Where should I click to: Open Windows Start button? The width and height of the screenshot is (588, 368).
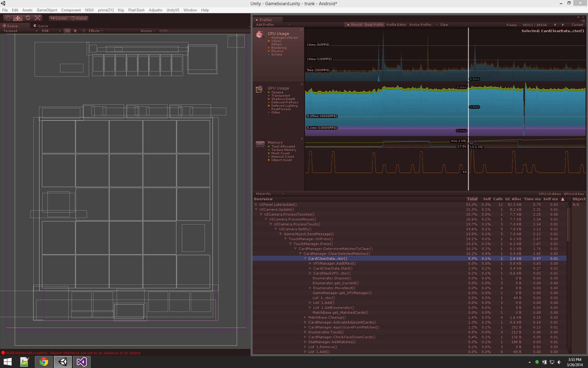(8, 362)
